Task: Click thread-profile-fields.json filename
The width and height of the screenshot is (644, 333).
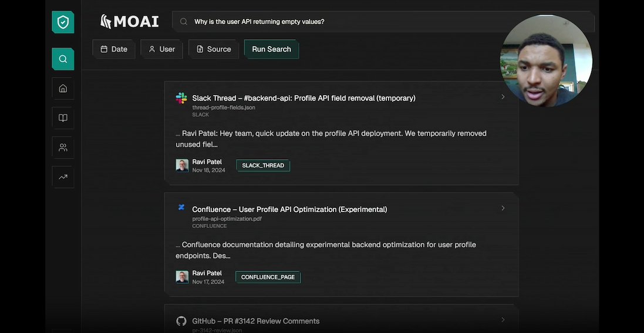Action: click(224, 107)
